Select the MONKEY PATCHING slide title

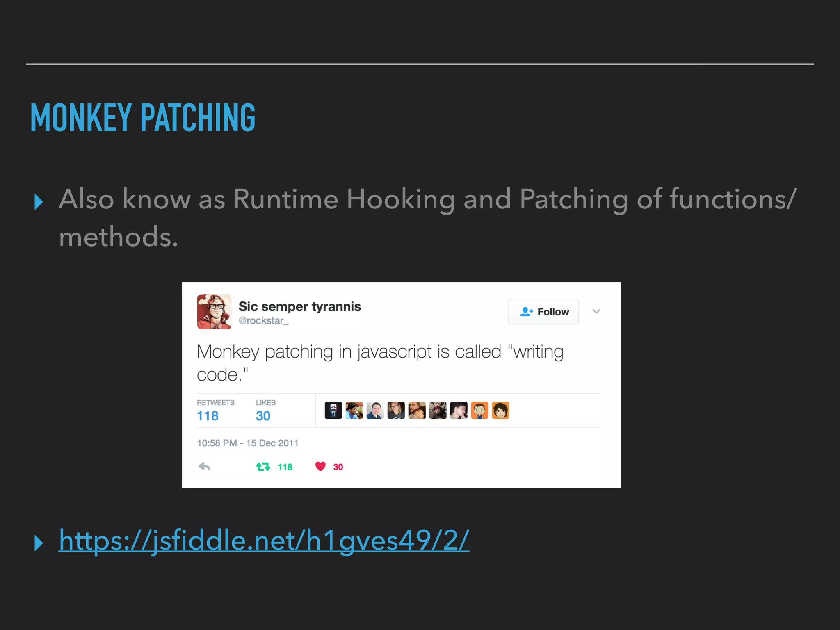(x=143, y=118)
